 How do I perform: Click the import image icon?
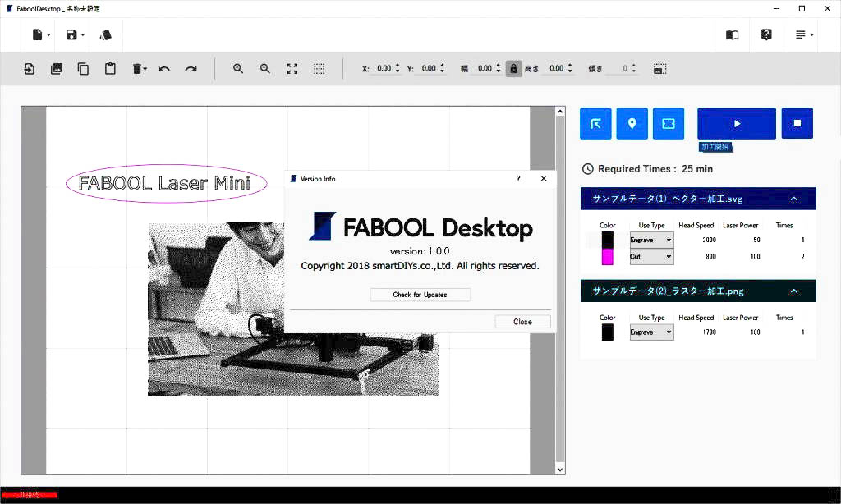point(57,69)
